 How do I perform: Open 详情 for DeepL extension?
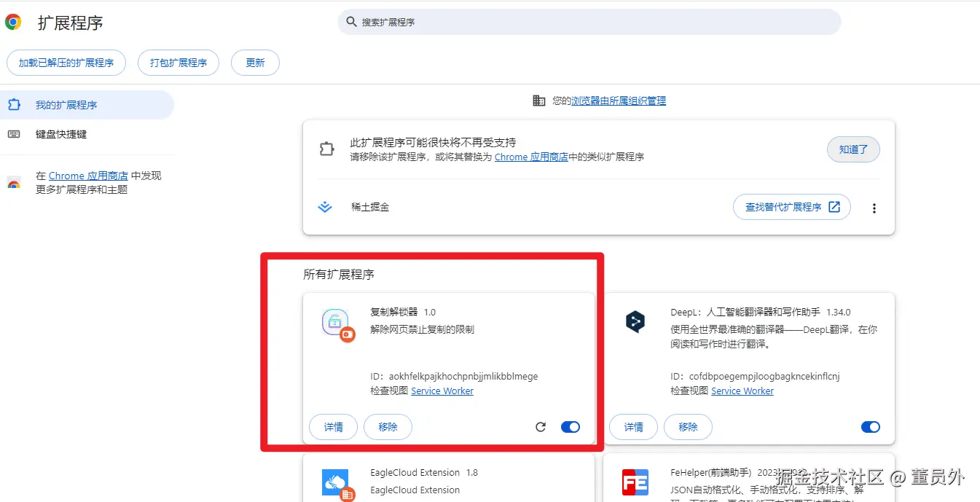633,427
